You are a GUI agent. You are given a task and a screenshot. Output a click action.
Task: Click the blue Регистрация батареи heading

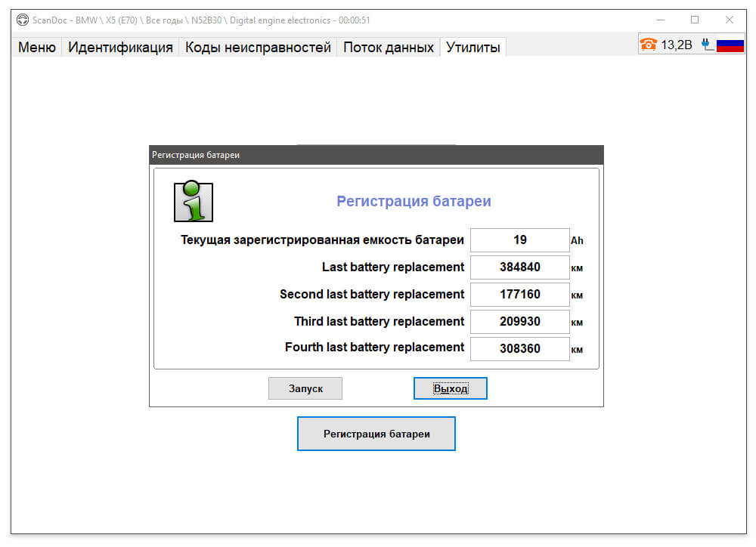[x=414, y=201]
